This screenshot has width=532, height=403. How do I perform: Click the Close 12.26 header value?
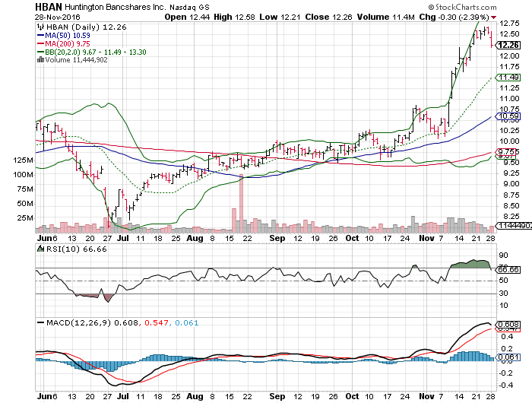[x=328, y=17]
